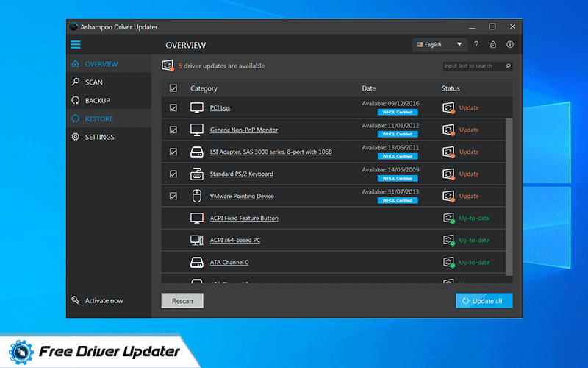Click Update link for PCI bus
Image resolution: width=588 pixels, height=368 pixels.
tap(469, 107)
